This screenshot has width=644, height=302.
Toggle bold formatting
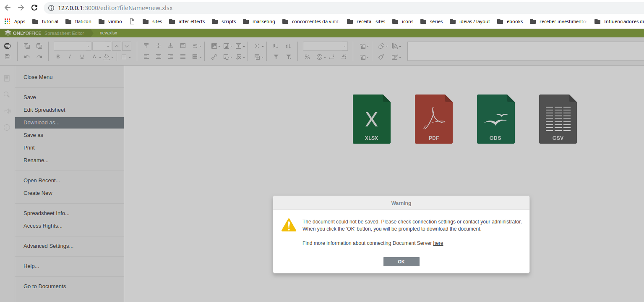click(x=58, y=57)
